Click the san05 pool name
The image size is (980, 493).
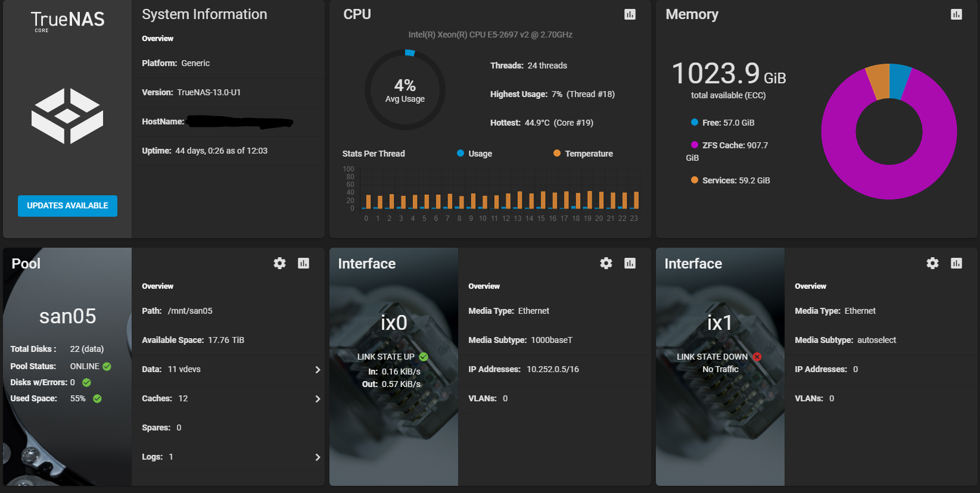[67, 316]
